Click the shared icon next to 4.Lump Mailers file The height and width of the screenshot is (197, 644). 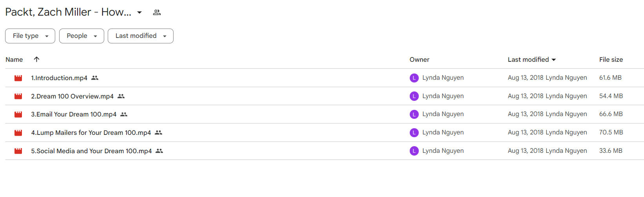(x=158, y=133)
